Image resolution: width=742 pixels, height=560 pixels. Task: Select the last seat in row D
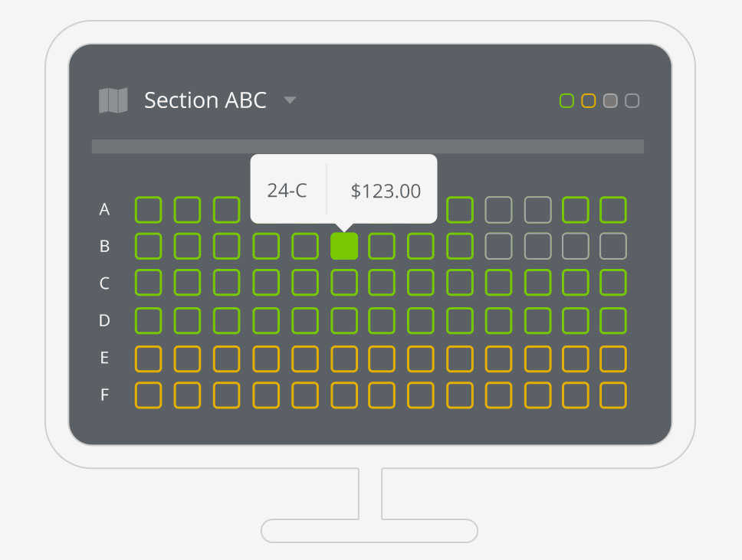pyautogui.click(x=613, y=320)
